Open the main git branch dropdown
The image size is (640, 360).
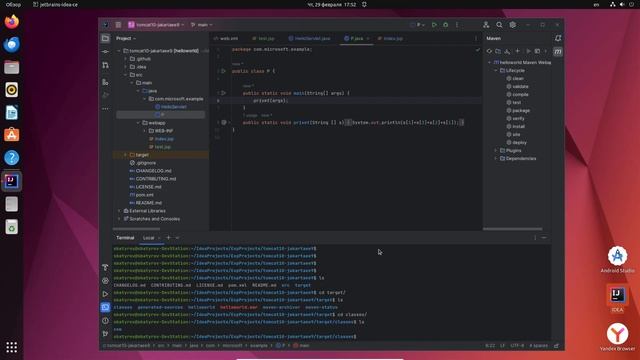(x=202, y=25)
